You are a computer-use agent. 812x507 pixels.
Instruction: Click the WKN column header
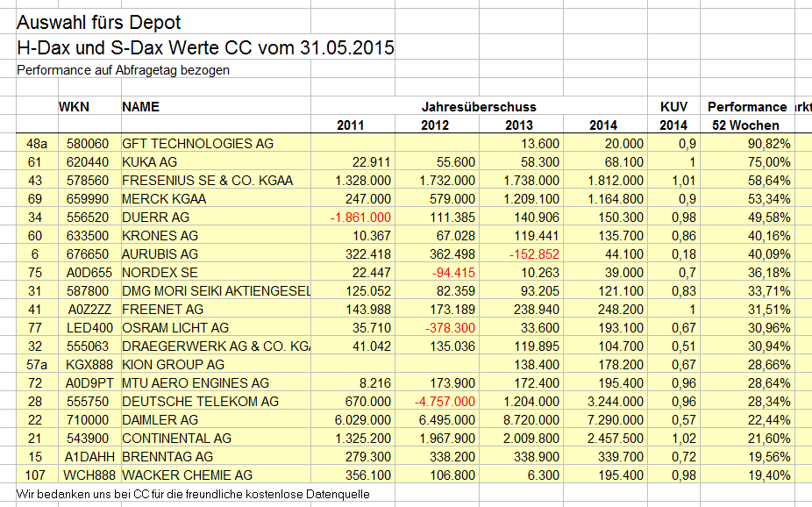74,107
